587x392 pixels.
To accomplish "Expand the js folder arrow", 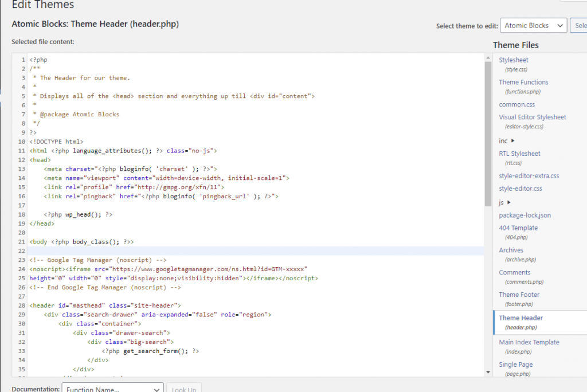I will pos(508,202).
